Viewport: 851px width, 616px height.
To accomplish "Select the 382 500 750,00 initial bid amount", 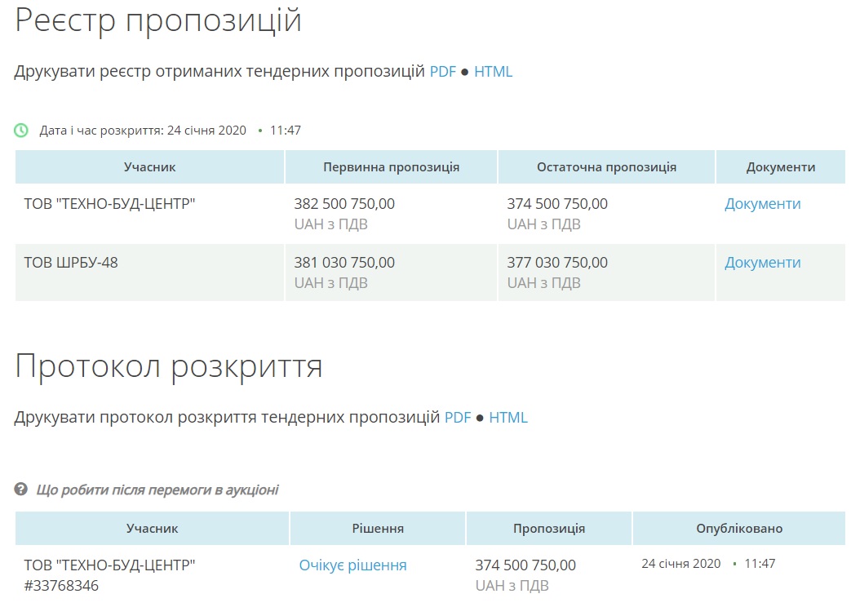I will [344, 204].
